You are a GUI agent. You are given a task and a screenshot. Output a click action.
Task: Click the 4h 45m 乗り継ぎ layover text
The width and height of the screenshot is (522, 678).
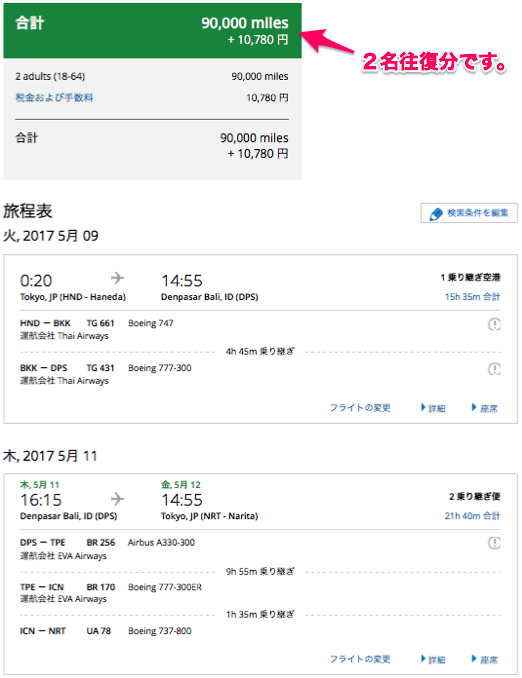point(260,352)
